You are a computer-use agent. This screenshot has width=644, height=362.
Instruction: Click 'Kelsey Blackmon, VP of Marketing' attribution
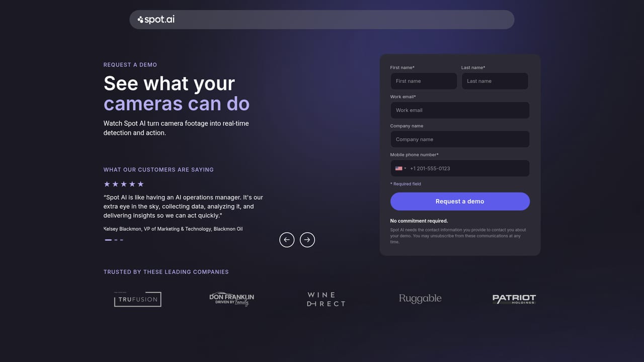point(173,229)
